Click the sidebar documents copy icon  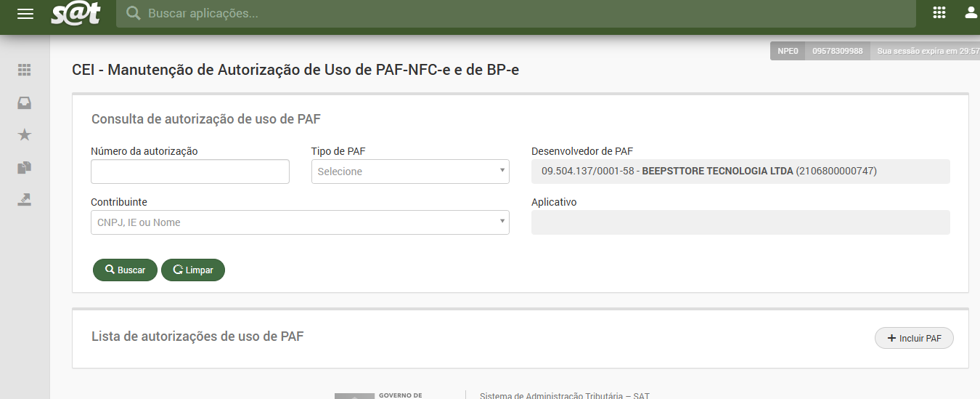(25, 168)
